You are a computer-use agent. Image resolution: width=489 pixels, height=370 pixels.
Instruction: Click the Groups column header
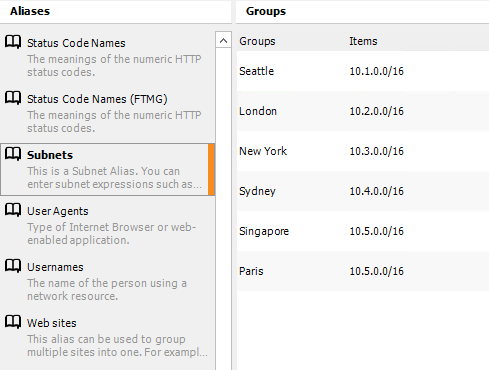pyautogui.click(x=257, y=41)
